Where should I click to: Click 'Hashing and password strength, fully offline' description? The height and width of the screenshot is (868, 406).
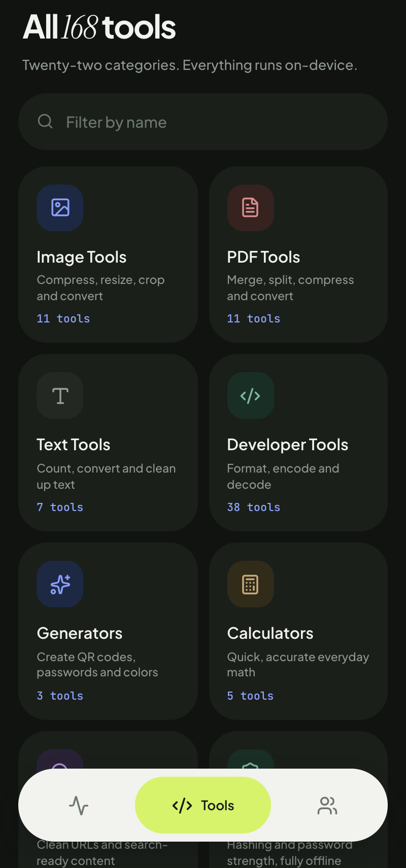coord(290,853)
